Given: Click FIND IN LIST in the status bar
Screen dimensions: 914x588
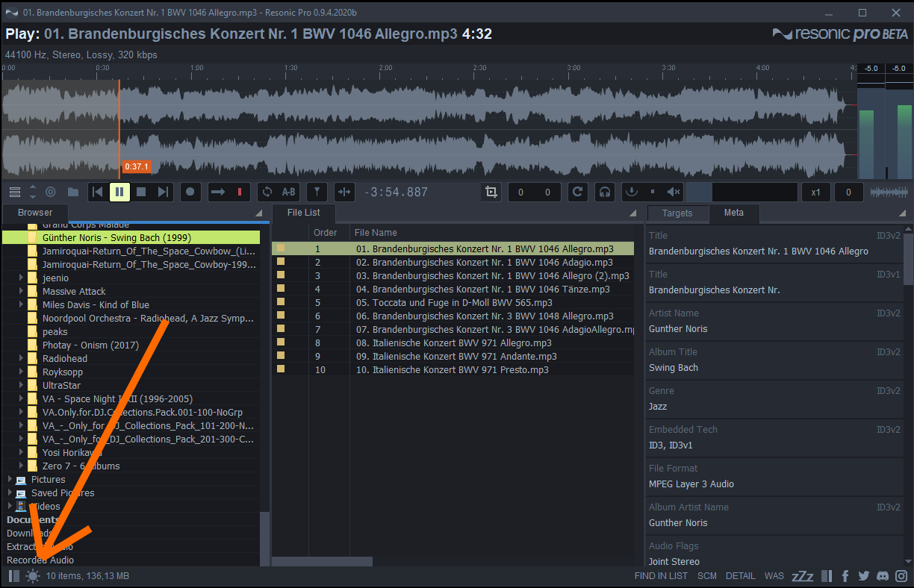Looking at the screenshot, I should click(x=661, y=576).
